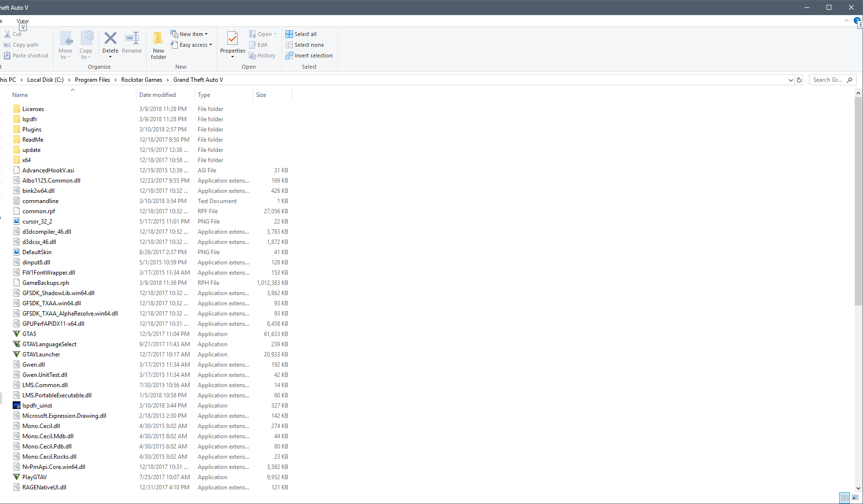This screenshot has height=504, width=863.
Task: Navigate to Rockstar Games in breadcrumb path
Action: tap(141, 80)
